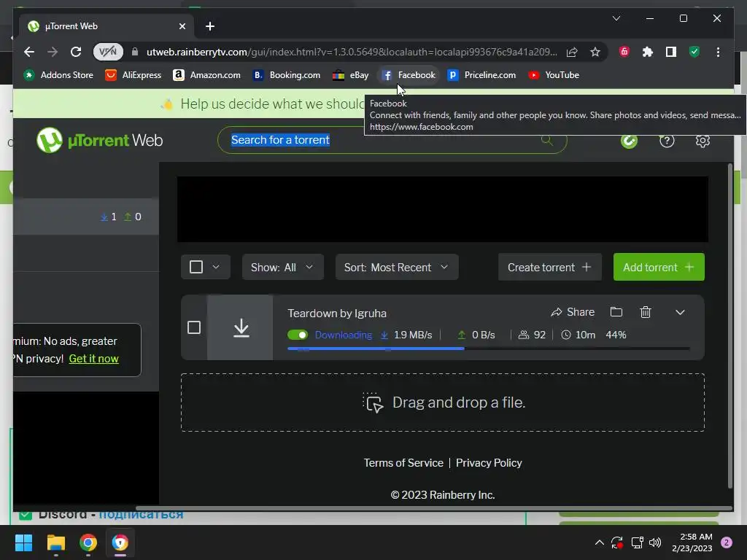The image size is (747, 560).
Task: Open the Extensions puzzle icon
Action: point(648,52)
